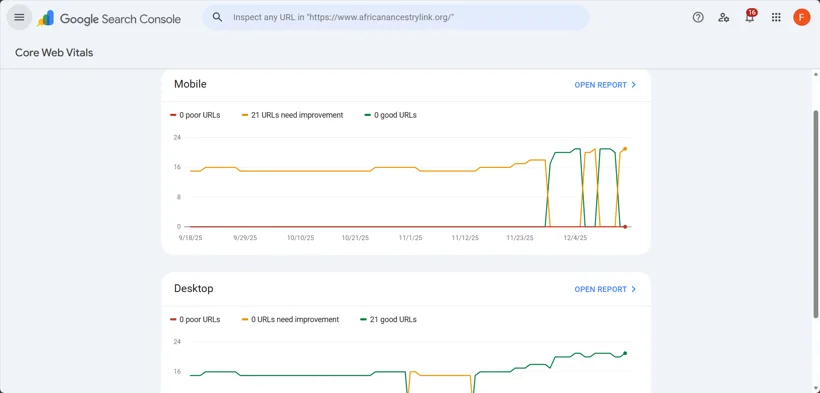This screenshot has height=393, width=820.
Task: Click the 9/18/25 axis date label
Action: pos(189,238)
